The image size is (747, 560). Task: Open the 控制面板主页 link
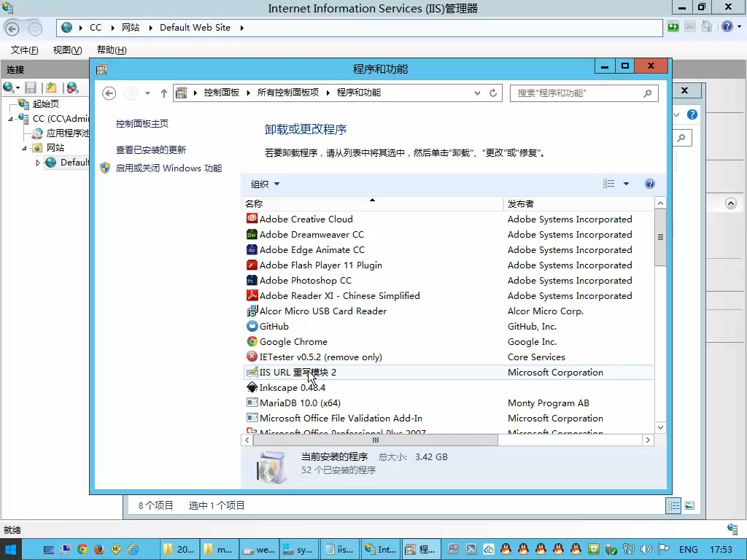[x=142, y=124]
